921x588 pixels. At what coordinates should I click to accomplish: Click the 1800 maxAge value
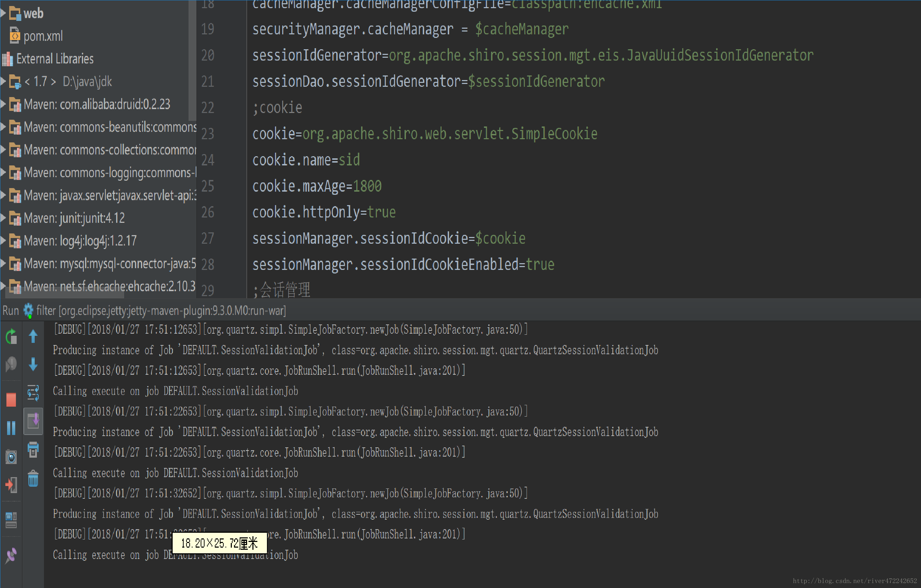(x=367, y=186)
